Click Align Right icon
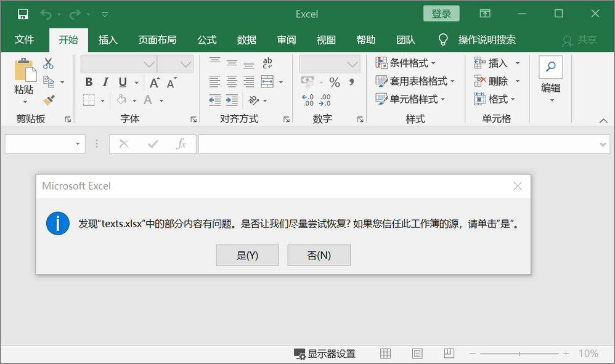Viewport: 615px width, 364px height. pyautogui.click(x=249, y=82)
